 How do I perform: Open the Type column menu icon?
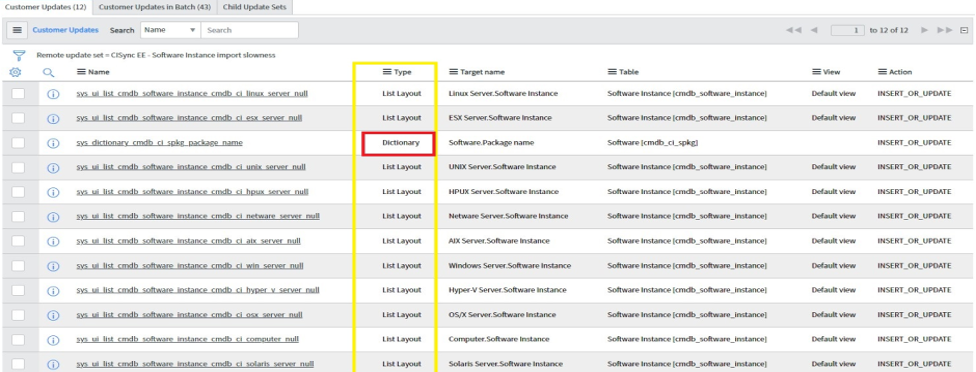pos(387,72)
